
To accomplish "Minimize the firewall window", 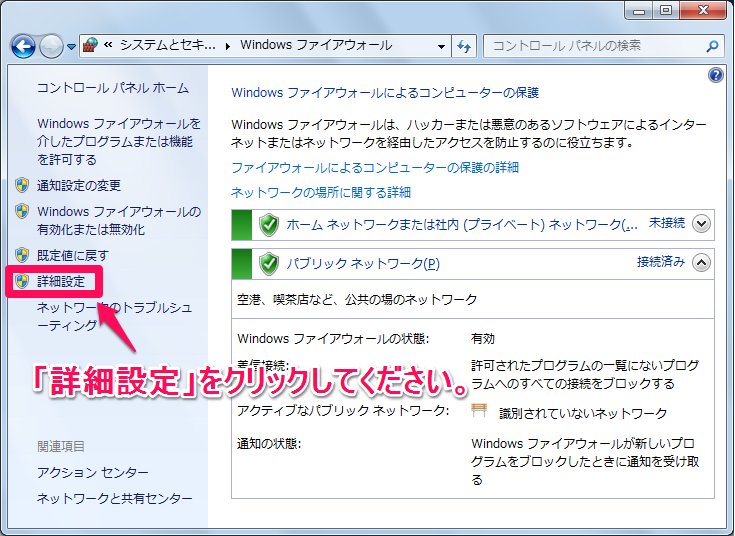I will [639, 10].
